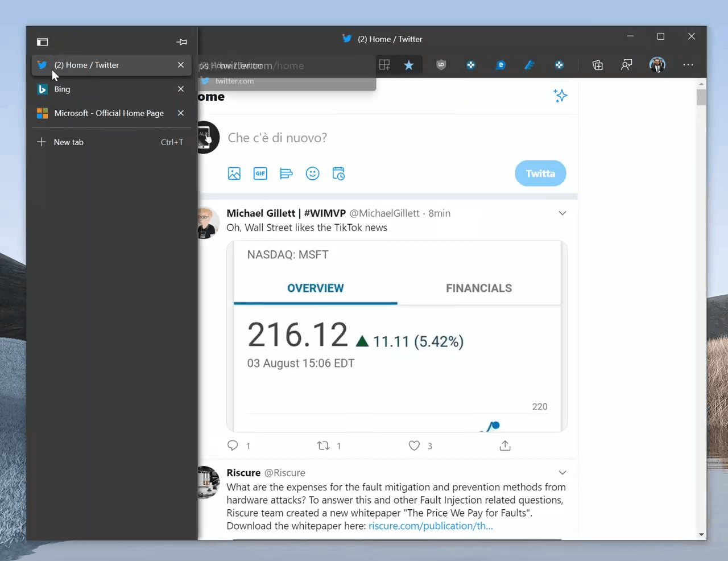Screen dimensions: 728x561
Task: Close the Microsoft Official Home Page tab
Action: point(181,113)
